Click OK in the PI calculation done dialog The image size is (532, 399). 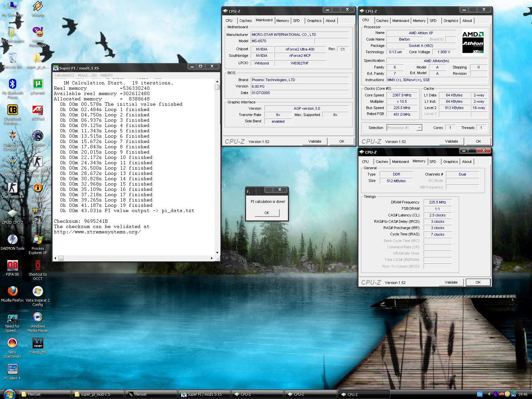click(267, 213)
